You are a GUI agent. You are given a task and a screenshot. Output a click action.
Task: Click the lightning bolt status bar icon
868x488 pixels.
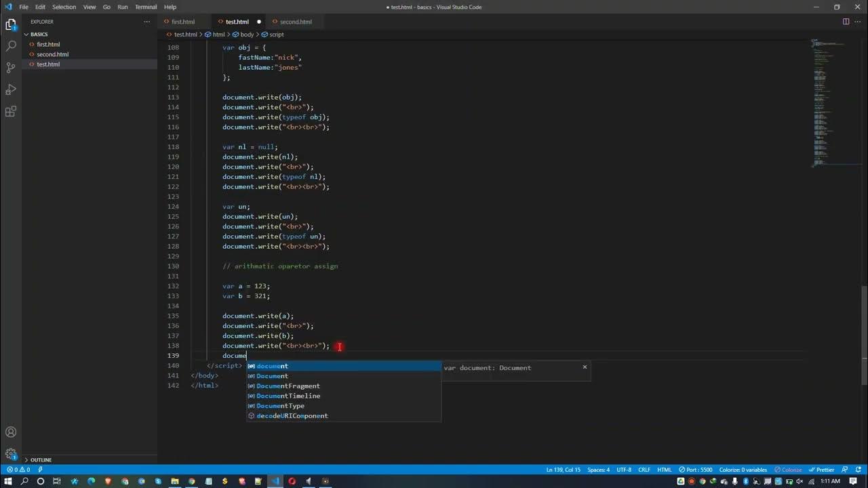41,470
